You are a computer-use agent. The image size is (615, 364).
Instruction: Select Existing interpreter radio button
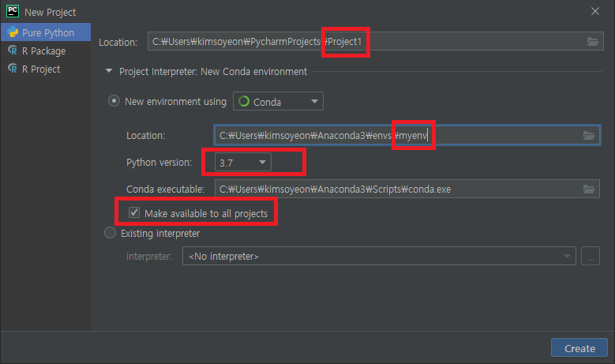(x=111, y=233)
